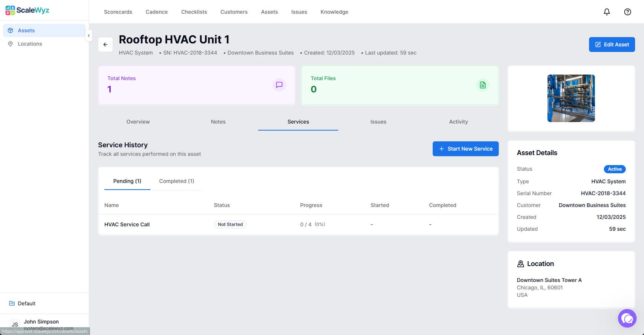Open the Default workspace selector
This screenshot has height=335, width=644.
tap(27, 303)
